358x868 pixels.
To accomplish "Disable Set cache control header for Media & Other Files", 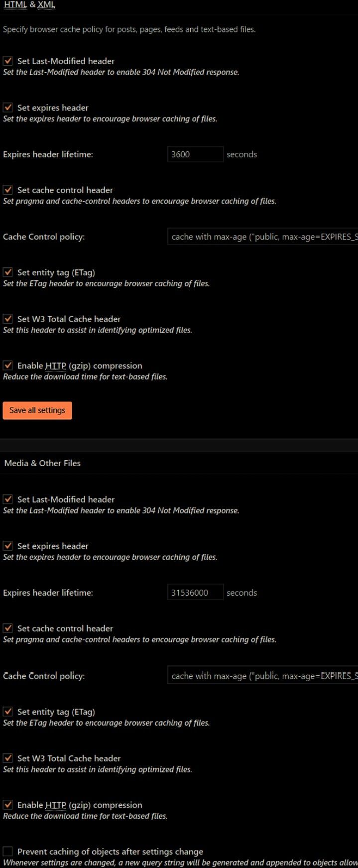I will pyautogui.click(x=8, y=628).
